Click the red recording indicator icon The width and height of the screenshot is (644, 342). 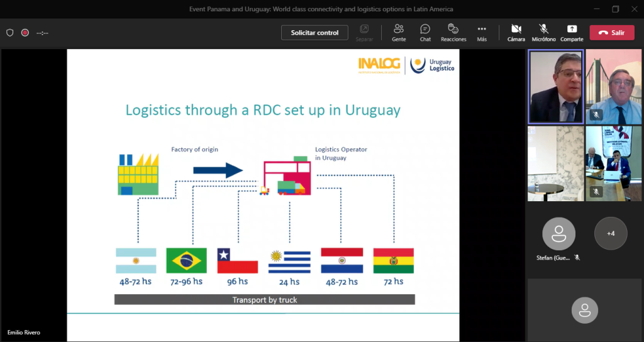point(25,33)
